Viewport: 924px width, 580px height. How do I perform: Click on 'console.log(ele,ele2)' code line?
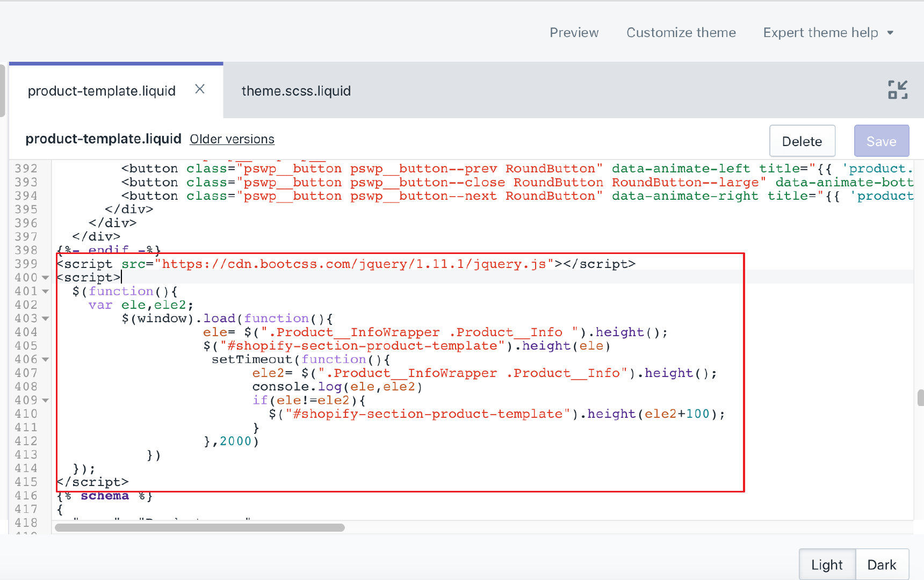coord(337,387)
